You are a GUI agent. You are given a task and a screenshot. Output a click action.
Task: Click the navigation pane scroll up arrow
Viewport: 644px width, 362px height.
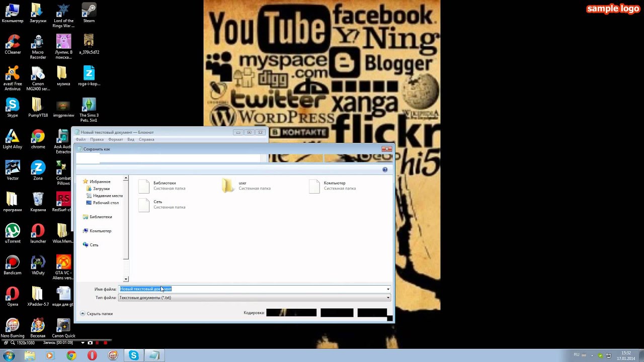tap(126, 178)
